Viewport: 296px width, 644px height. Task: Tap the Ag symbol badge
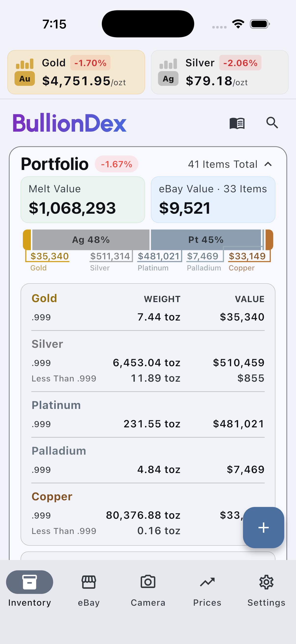point(168,79)
